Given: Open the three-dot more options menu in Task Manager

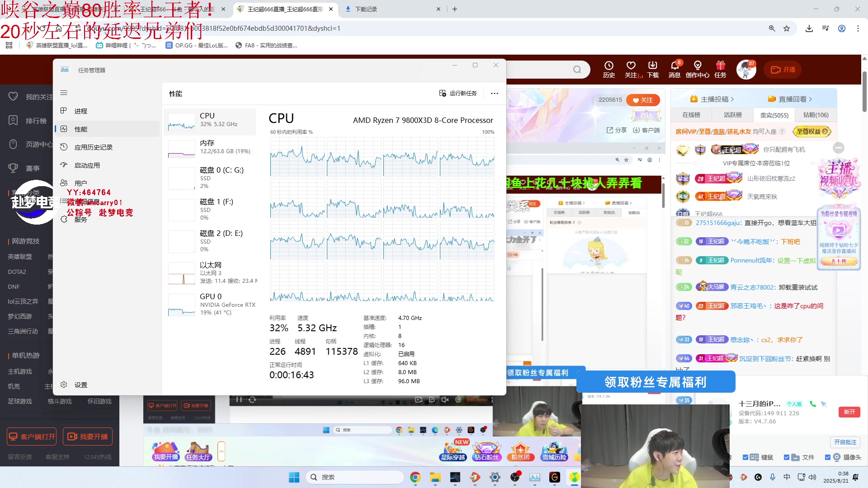Looking at the screenshot, I should [495, 93].
